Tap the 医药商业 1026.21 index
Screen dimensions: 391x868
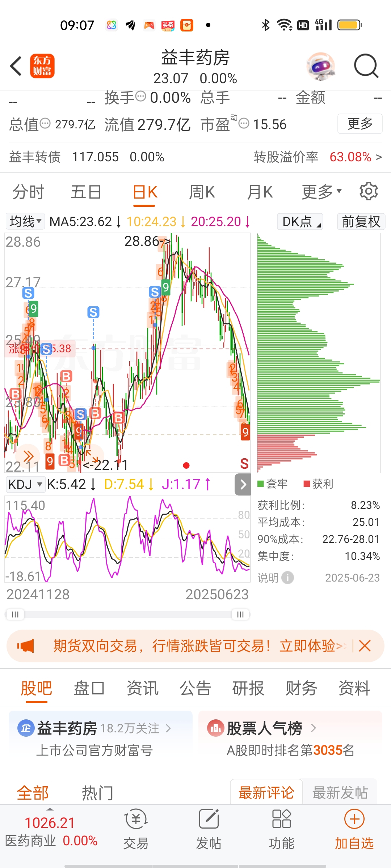click(x=51, y=831)
